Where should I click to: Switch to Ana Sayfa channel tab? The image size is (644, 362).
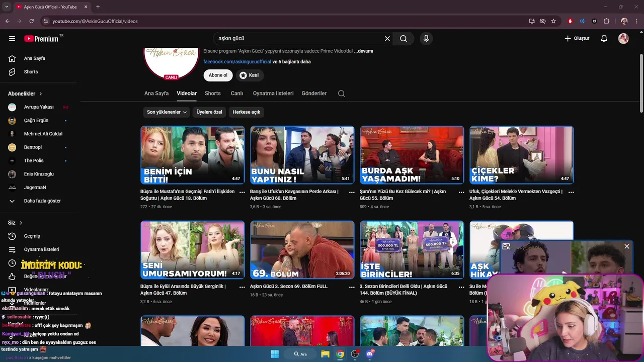tap(156, 94)
